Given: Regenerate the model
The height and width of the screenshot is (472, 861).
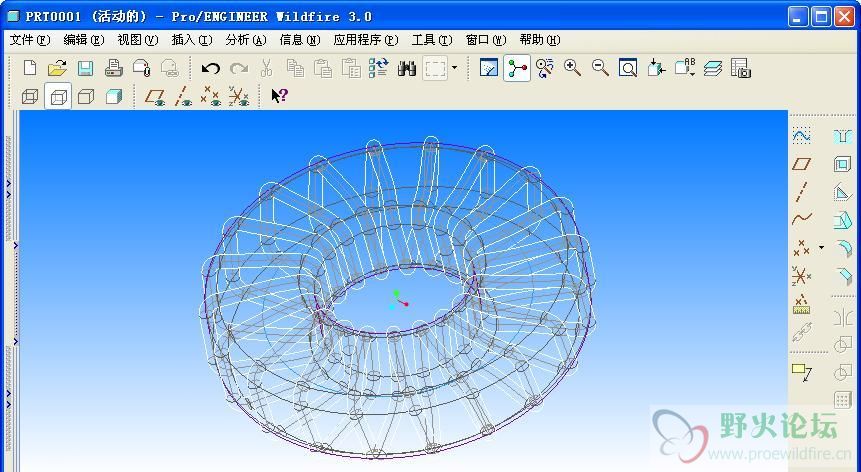Looking at the screenshot, I should tap(378, 68).
